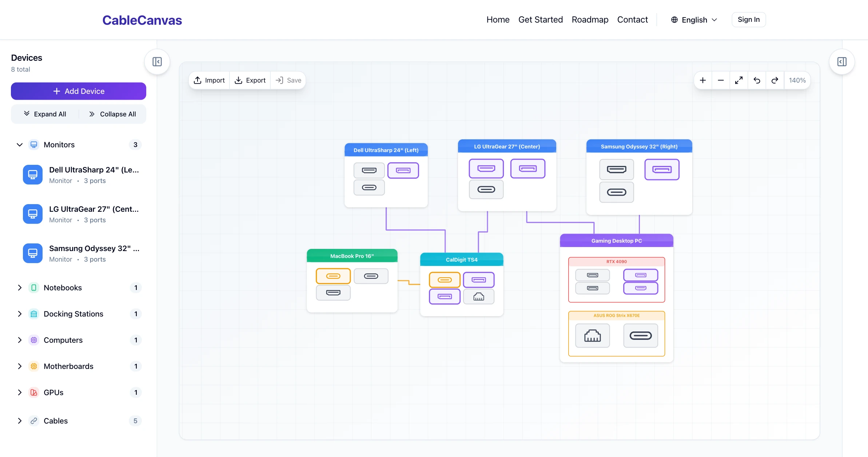Open the English language dropdown

[x=694, y=20]
